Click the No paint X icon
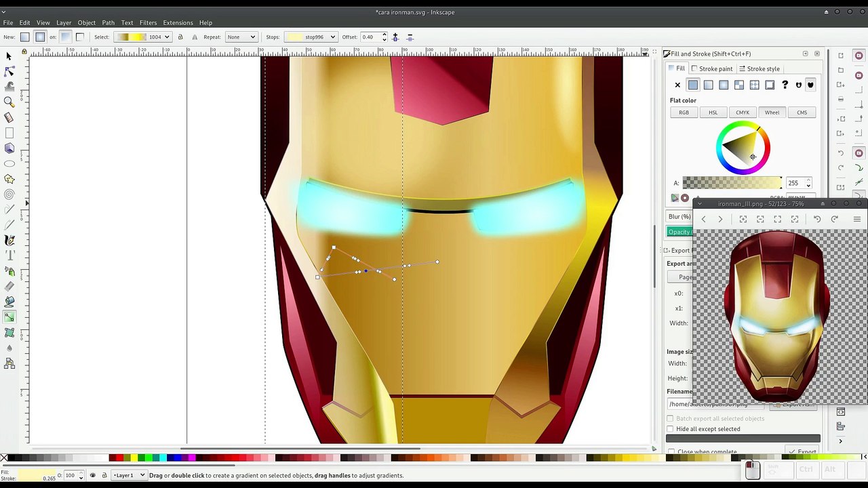The image size is (868, 488). click(677, 85)
